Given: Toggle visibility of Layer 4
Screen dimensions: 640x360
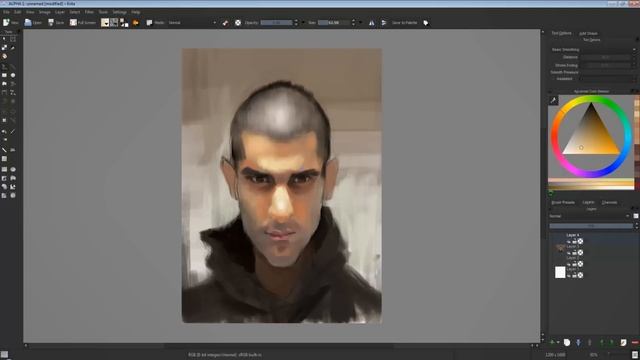Looking at the screenshot, I should (568, 242).
